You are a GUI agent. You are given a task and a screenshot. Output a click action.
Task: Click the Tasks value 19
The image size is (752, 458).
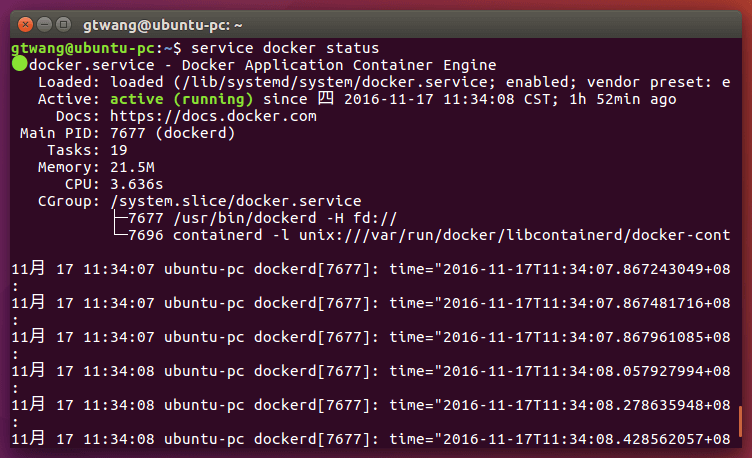[118, 150]
